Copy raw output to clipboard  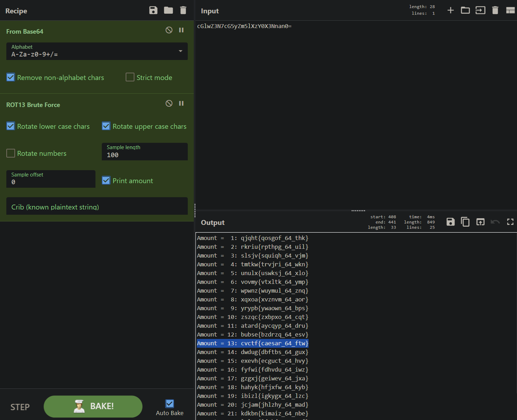tap(465, 222)
